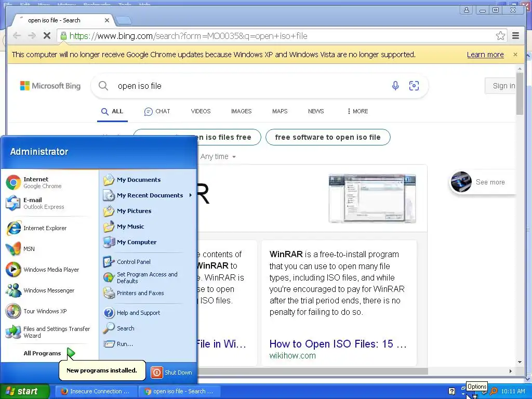Click the system tray clock 10:11 AM
This screenshot has width=532, height=399.
513,392
